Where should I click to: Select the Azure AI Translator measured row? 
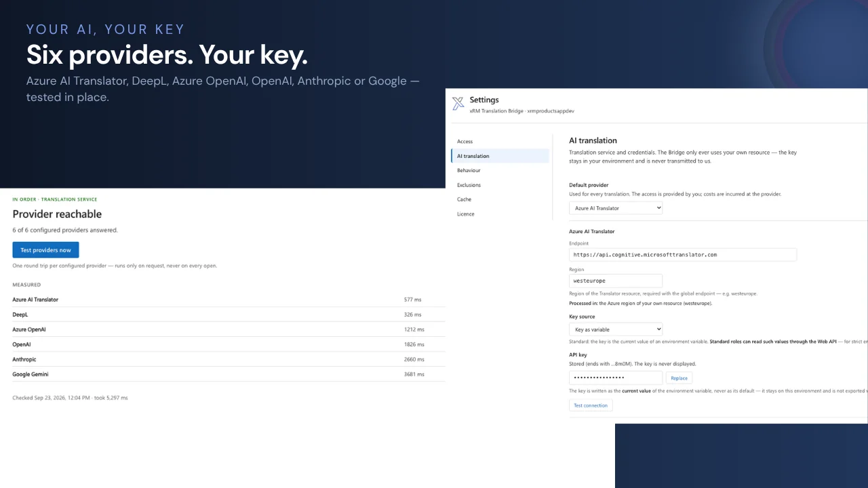(x=229, y=300)
